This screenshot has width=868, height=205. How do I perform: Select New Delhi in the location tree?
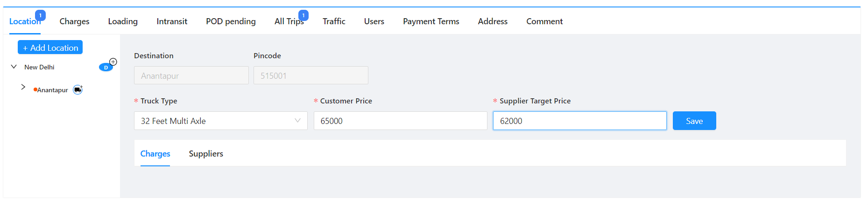pyautogui.click(x=39, y=68)
